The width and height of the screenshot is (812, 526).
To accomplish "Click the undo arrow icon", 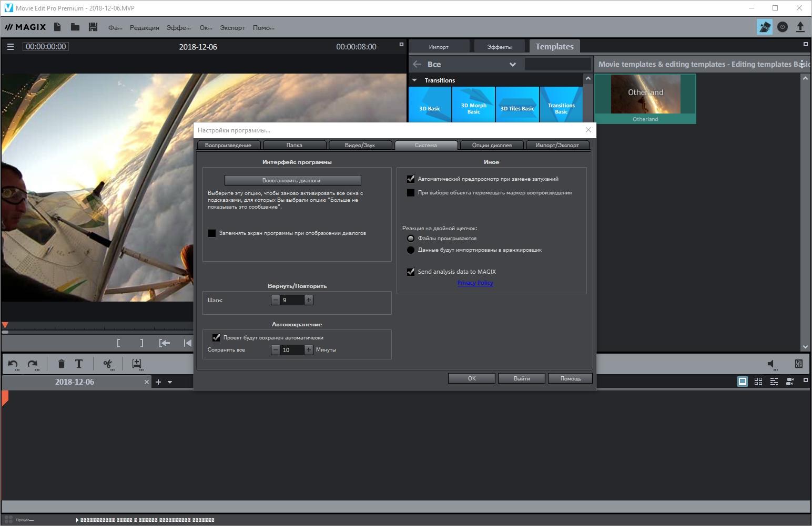I will (x=13, y=364).
